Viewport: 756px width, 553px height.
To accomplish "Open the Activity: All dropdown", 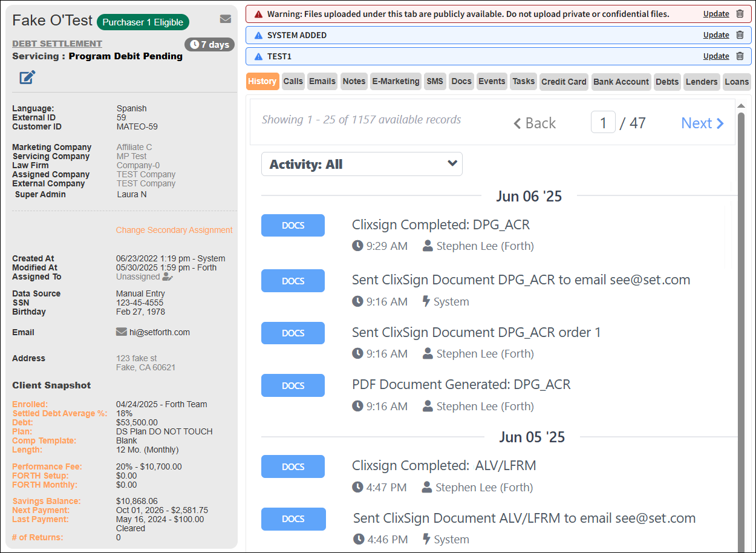I will click(x=362, y=164).
